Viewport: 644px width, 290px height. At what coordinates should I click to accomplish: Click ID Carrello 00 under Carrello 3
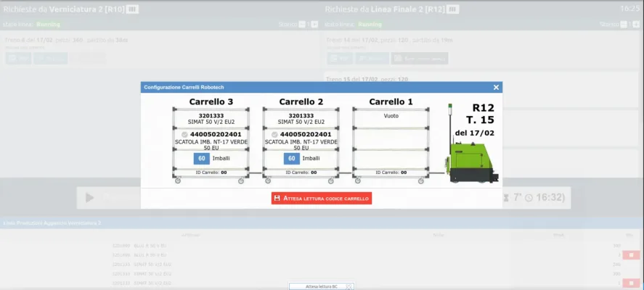click(211, 173)
